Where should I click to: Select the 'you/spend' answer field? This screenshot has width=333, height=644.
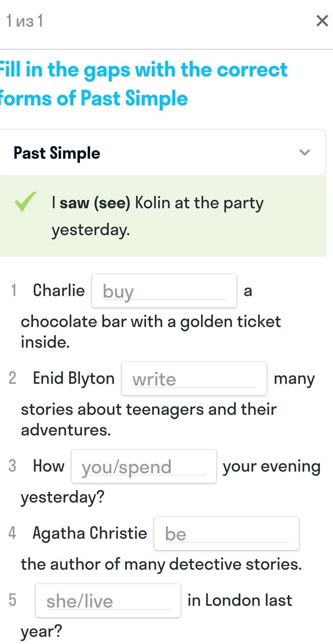144,467
